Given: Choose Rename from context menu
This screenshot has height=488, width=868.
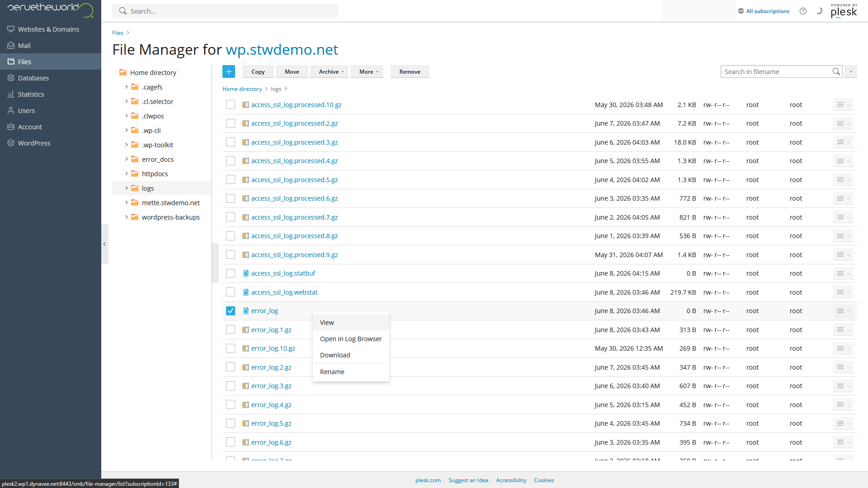Looking at the screenshot, I should point(351,372).
